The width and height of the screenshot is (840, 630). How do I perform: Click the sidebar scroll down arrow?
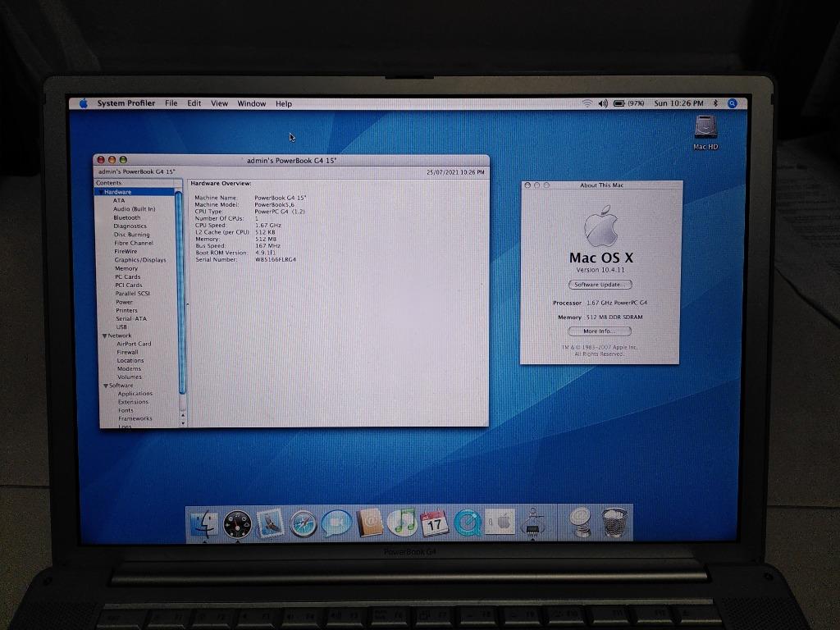pyautogui.click(x=184, y=423)
